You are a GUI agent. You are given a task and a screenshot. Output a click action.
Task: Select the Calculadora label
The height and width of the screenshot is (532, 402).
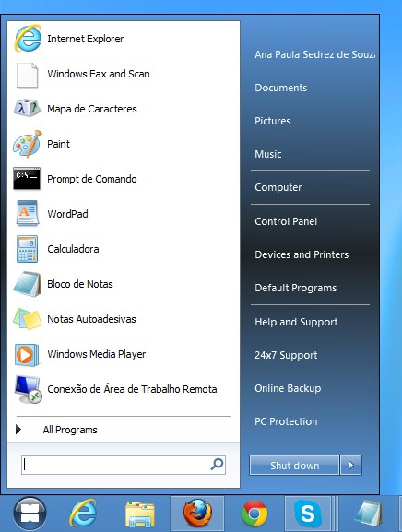pyautogui.click(x=73, y=249)
